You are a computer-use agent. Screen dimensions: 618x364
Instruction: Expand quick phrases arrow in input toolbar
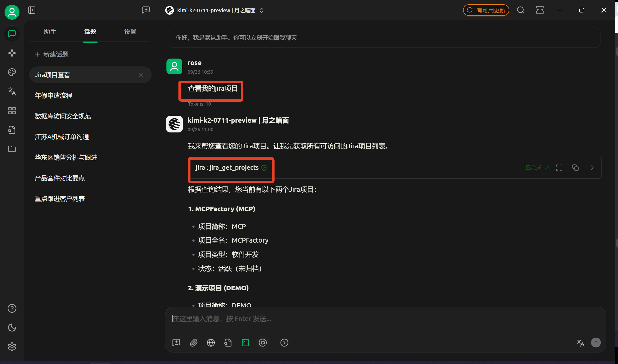click(x=284, y=342)
